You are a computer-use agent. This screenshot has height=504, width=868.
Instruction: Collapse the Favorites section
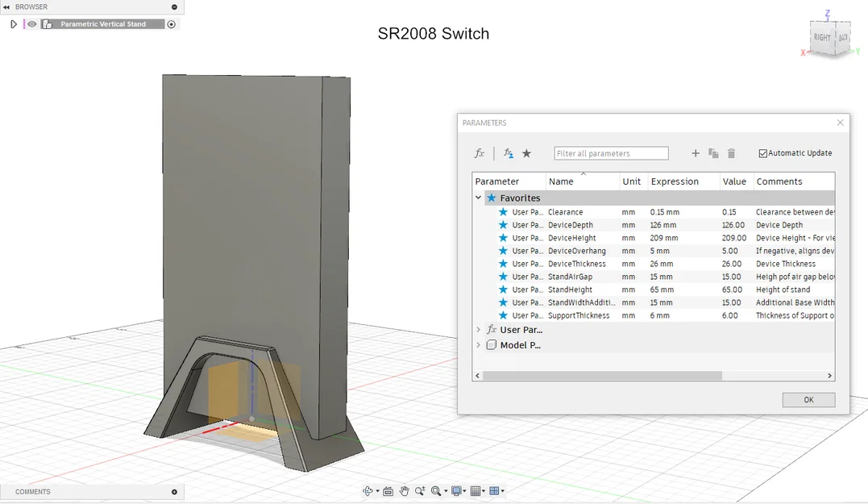coord(478,197)
